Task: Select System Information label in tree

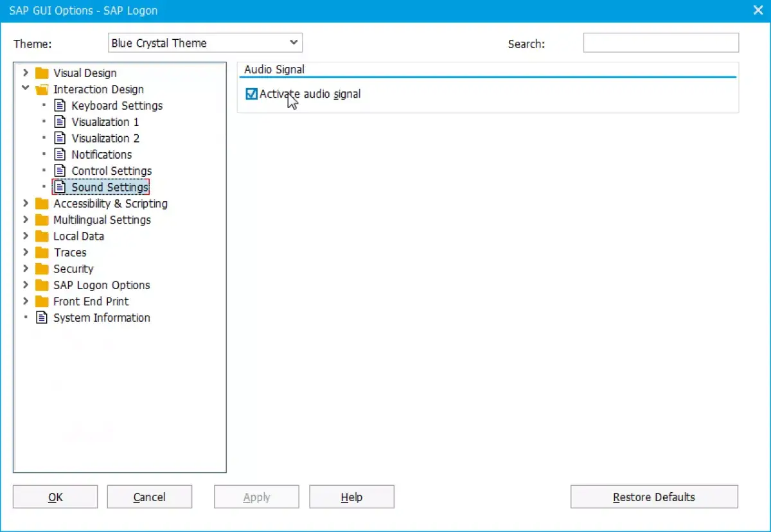Action: point(102,317)
